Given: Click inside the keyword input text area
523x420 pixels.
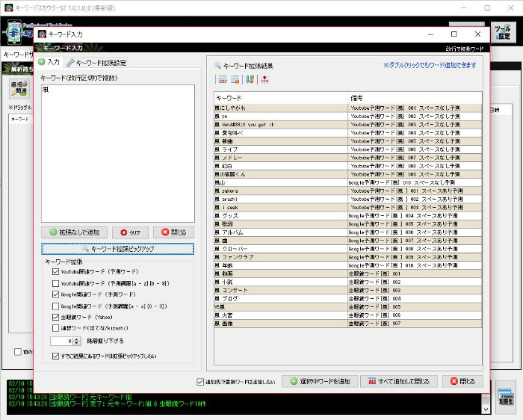Looking at the screenshot, I should click(x=118, y=153).
